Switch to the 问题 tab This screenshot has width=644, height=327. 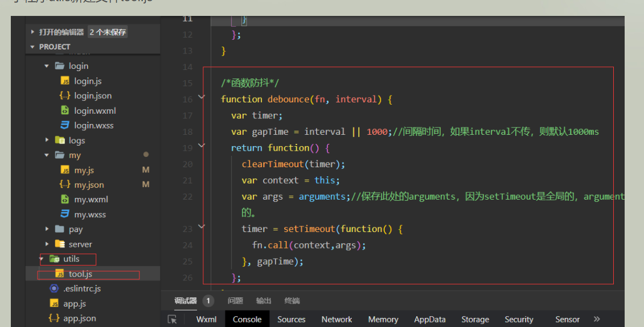pos(235,301)
